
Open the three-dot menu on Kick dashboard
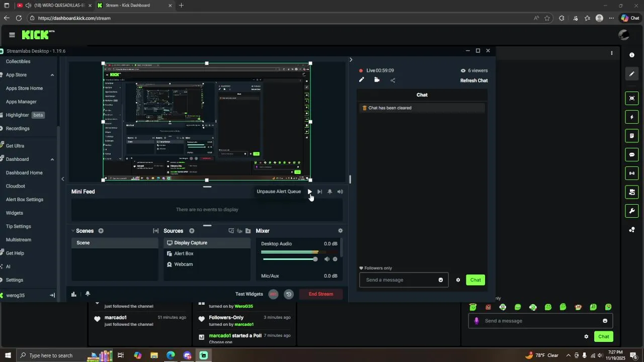point(612,53)
